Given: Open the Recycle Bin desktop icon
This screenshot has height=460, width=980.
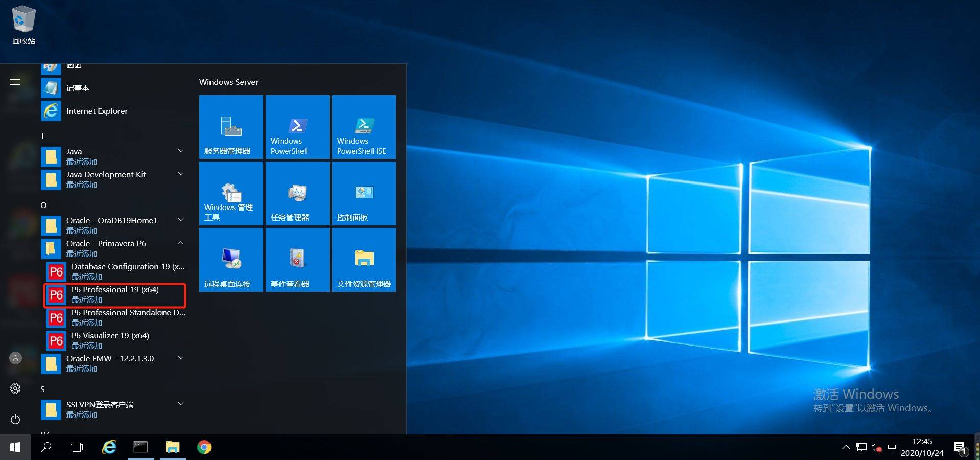Looking at the screenshot, I should (x=24, y=26).
